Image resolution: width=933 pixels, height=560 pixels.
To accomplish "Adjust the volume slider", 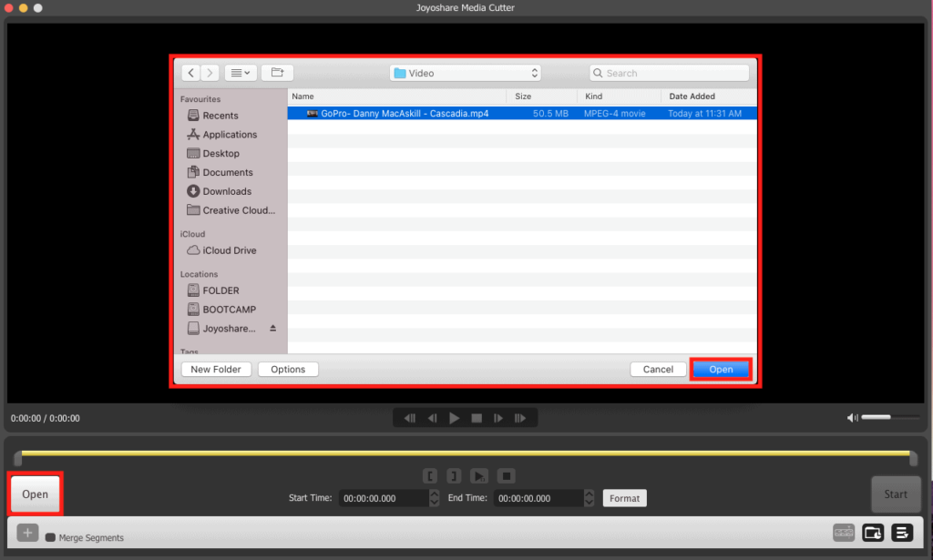I will tap(890, 417).
